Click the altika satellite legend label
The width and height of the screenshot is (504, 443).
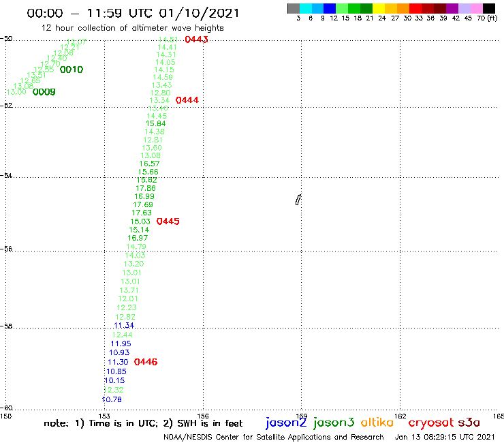click(377, 423)
